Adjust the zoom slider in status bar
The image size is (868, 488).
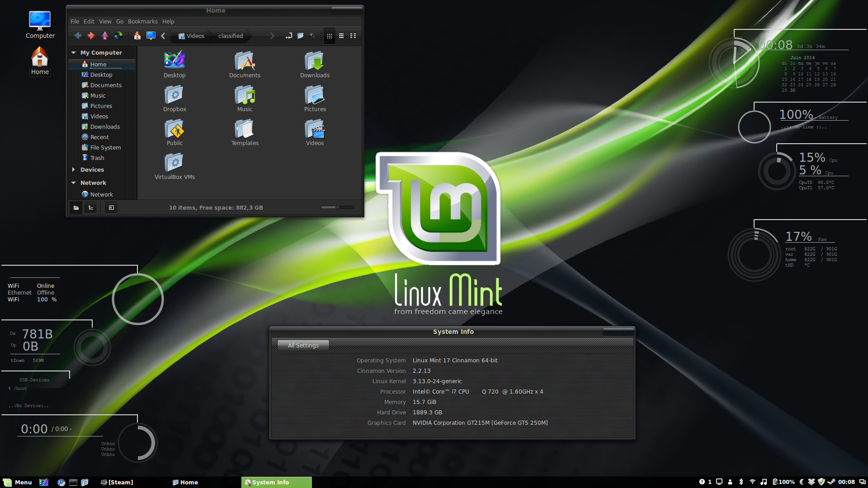coord(337,207)
